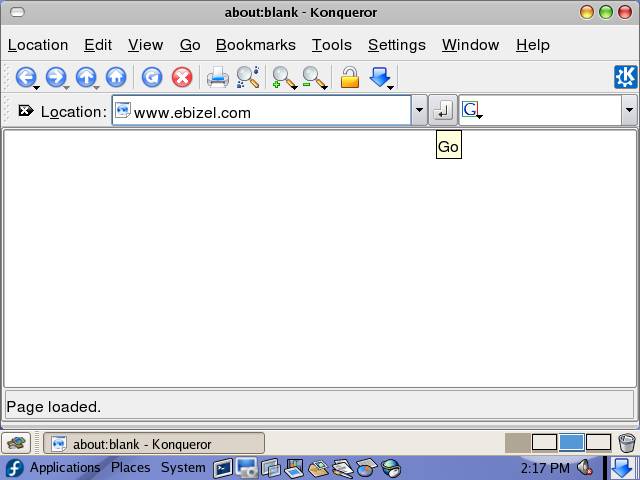Image resolution: width=640 pixels, height=480 pixels.
Task: Click the Back navigation arrow
Action: 24,77
